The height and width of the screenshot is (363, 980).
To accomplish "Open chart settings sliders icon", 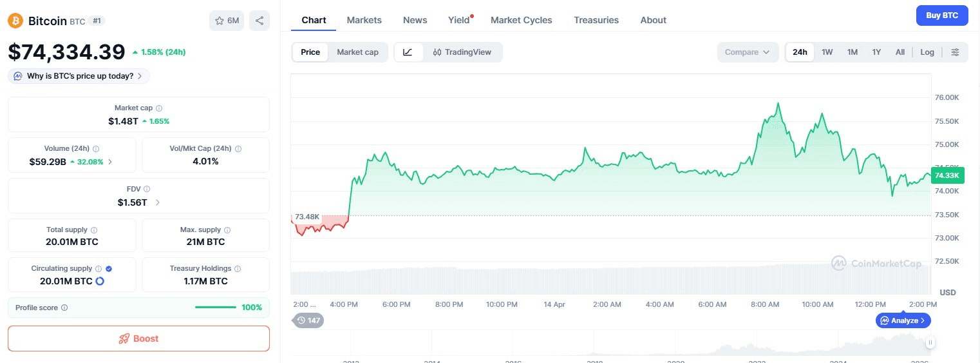I will pyautogui.click(x=955, y=52).
